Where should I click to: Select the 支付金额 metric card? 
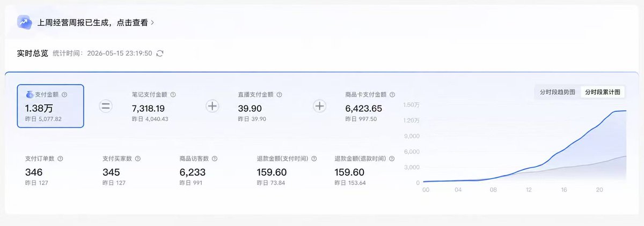coord(50,106)
